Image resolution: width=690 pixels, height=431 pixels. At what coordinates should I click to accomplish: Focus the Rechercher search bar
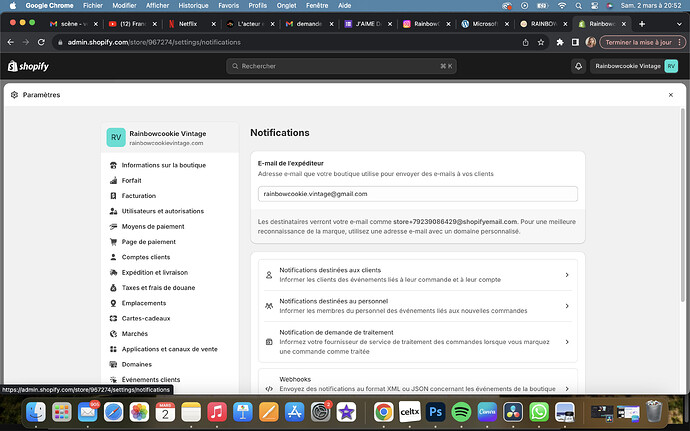pyautogui.click(x=341, y=66)
